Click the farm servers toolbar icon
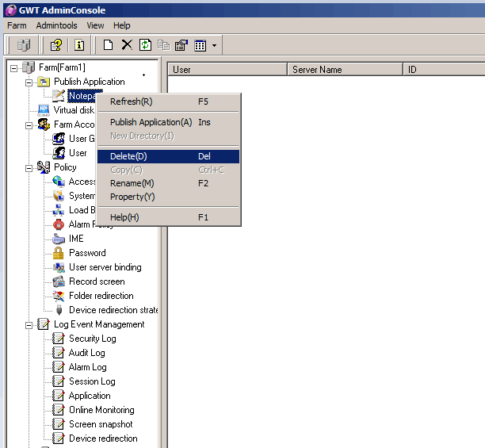Viewport: 485px width, 448px height. tap(23, 45)
